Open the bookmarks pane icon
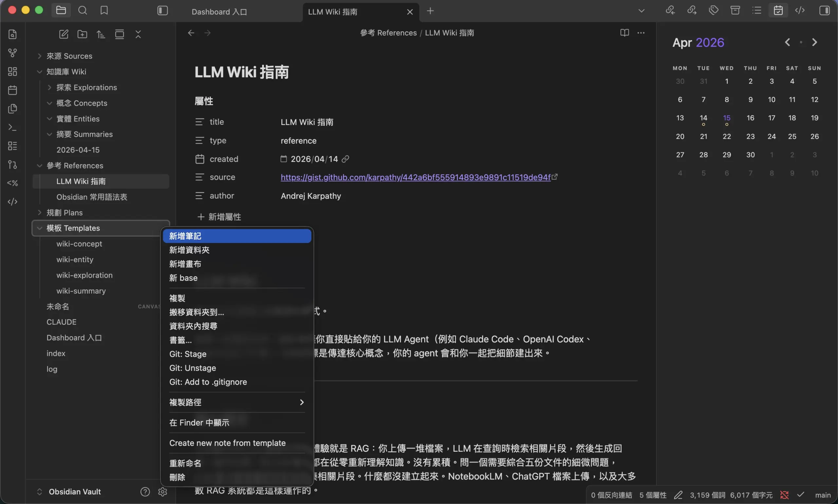Viewport: 838px width, 504px height. 104,10
